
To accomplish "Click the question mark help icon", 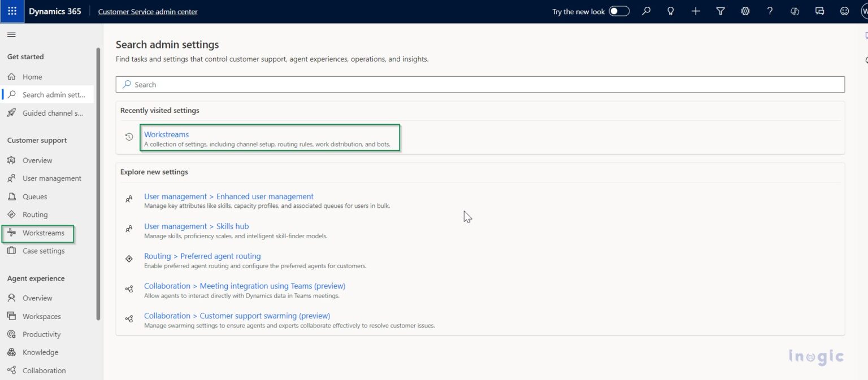I will 770,11.
